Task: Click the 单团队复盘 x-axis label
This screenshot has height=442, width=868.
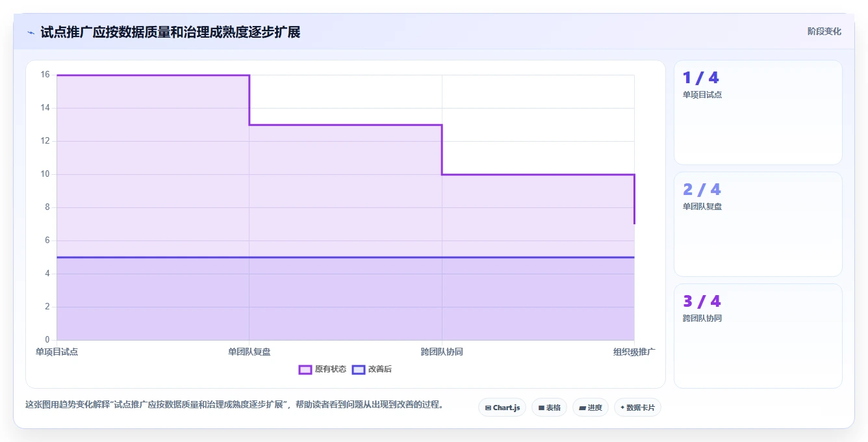Action: [249, 352]
